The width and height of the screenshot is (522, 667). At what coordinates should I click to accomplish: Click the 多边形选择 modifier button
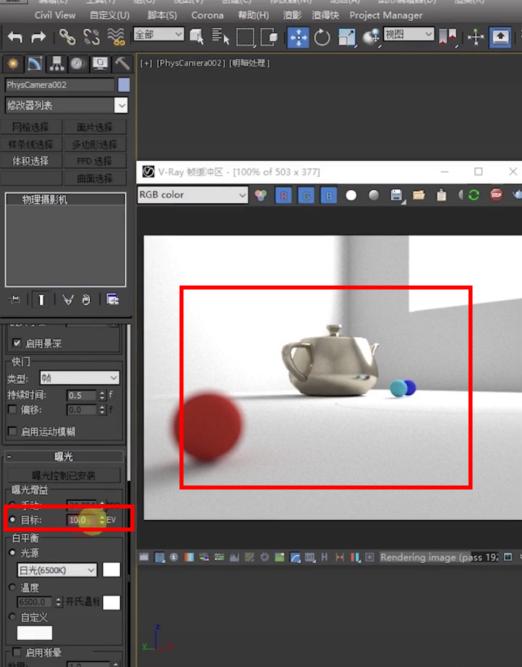pos(94,144)
